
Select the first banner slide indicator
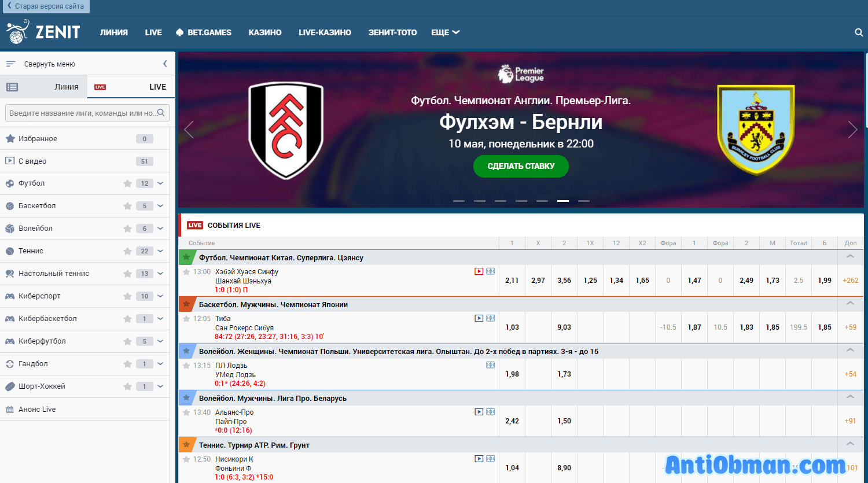tap(459, 201)
